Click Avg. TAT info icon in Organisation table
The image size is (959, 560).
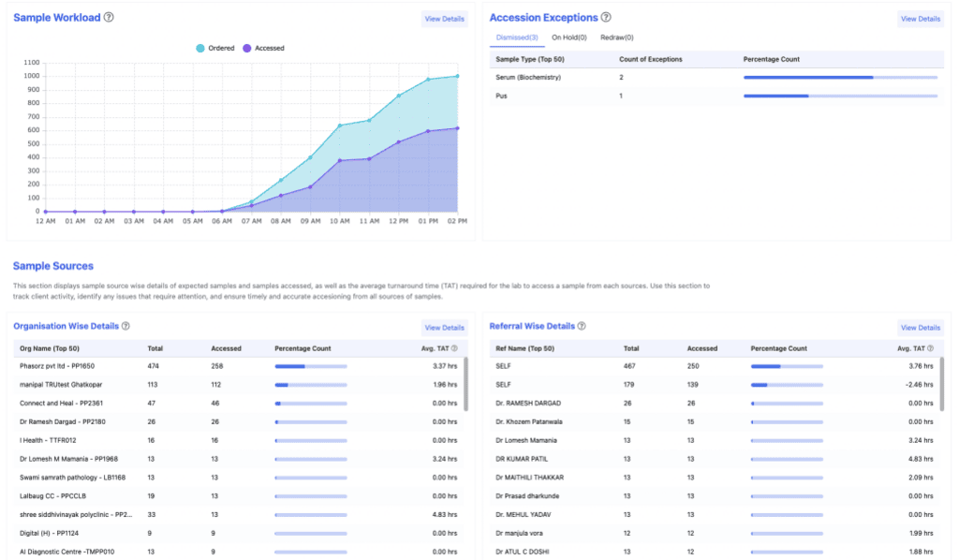click(454, 348)
